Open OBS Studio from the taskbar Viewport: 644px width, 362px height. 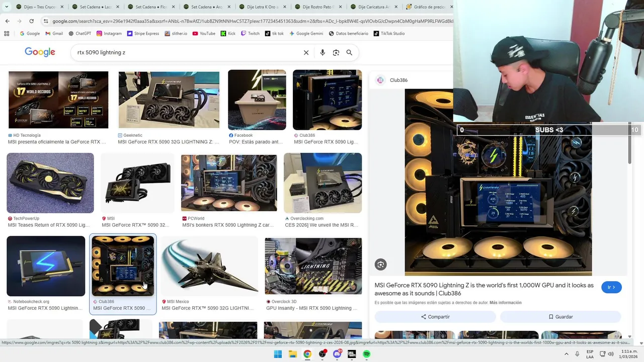[x=323, y=354]
